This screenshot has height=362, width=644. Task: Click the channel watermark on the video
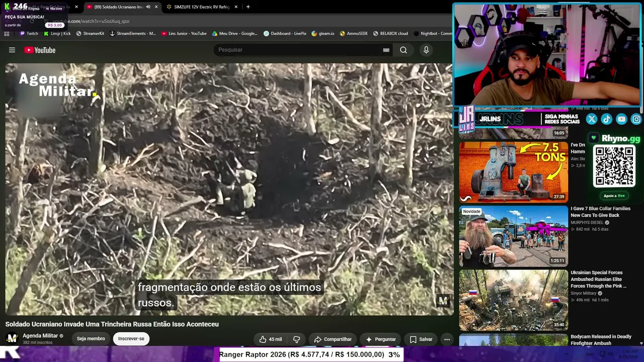coord(443,301)
